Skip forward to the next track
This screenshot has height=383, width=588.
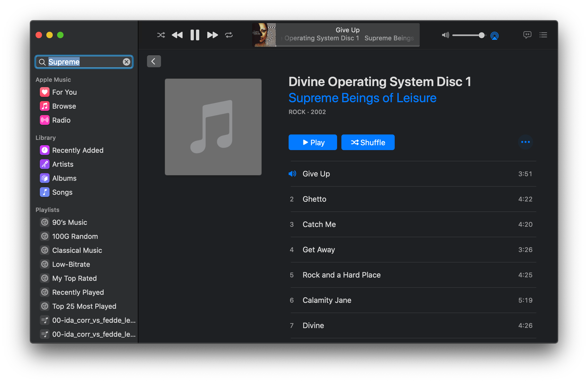(x=212, y=35)
